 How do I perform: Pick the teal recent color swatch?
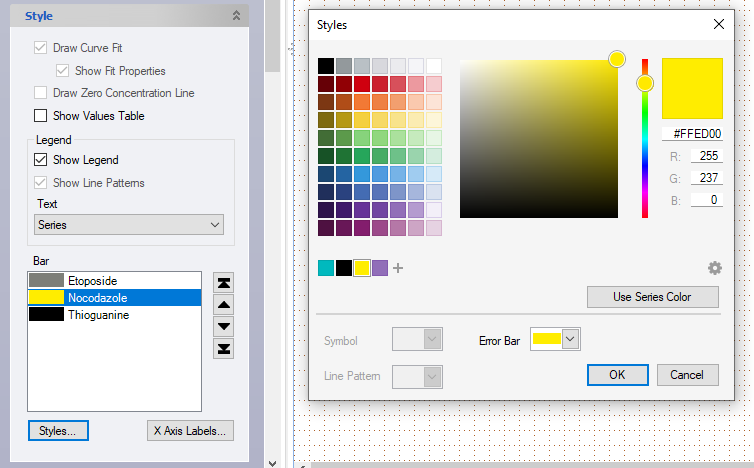[x=326, y=268]
